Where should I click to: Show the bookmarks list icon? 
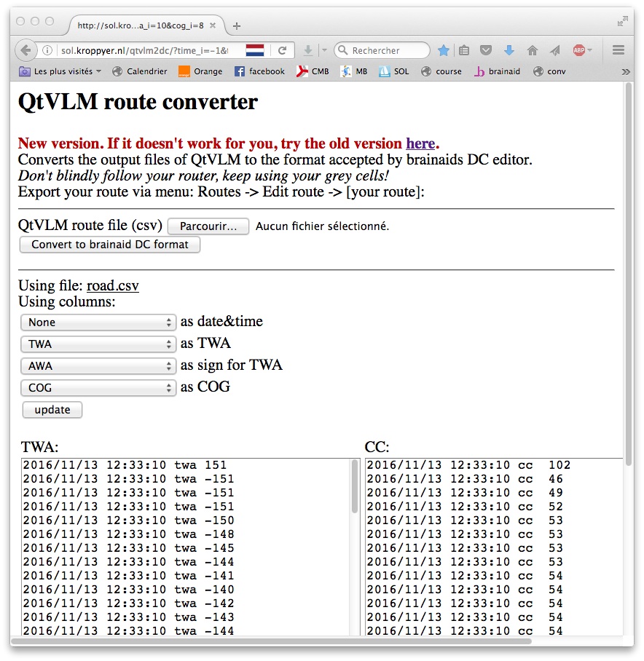coord(464,50)
